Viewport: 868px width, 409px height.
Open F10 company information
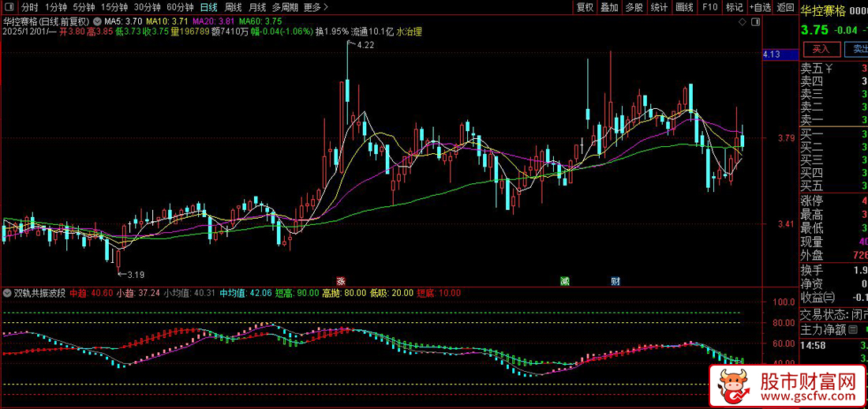coord(709,7)
